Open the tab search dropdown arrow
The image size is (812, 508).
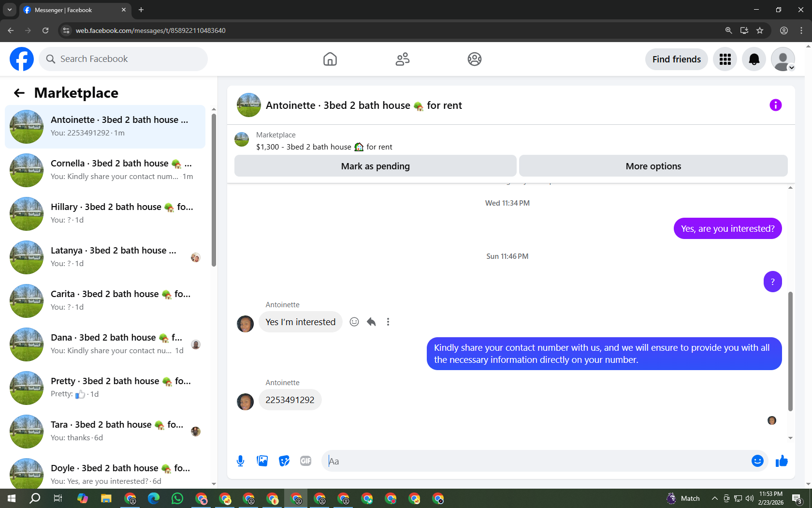tap(9, 10)
